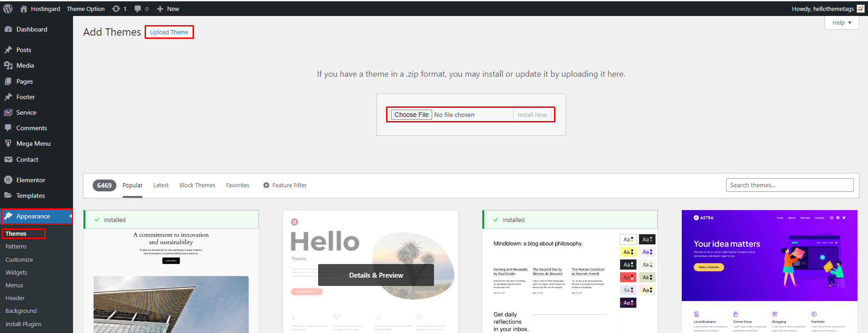Click the Templates folder icon
This screenshot has width=868, height=333.
[x=8, y=196]
